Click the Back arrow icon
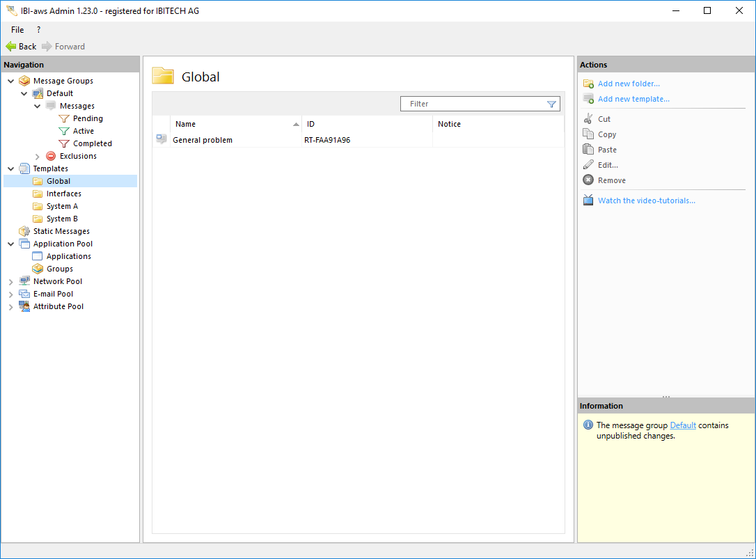756x559 pixels. pos(10,47)
